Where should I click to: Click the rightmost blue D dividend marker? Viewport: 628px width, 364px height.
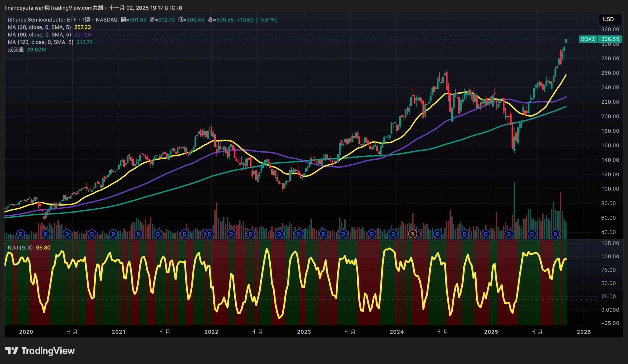point(555,234)
